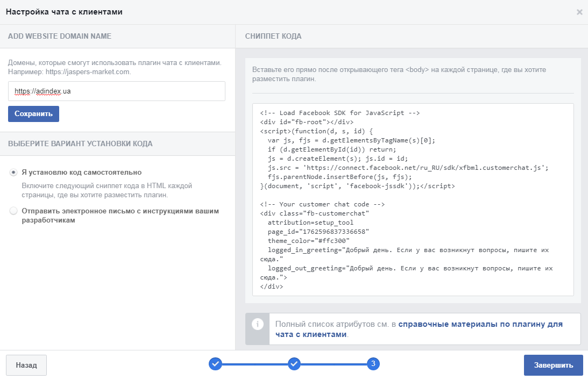588x380 pixels.
Task: Click the logged_in_greeting line in code
Action: tap(404, 254)
